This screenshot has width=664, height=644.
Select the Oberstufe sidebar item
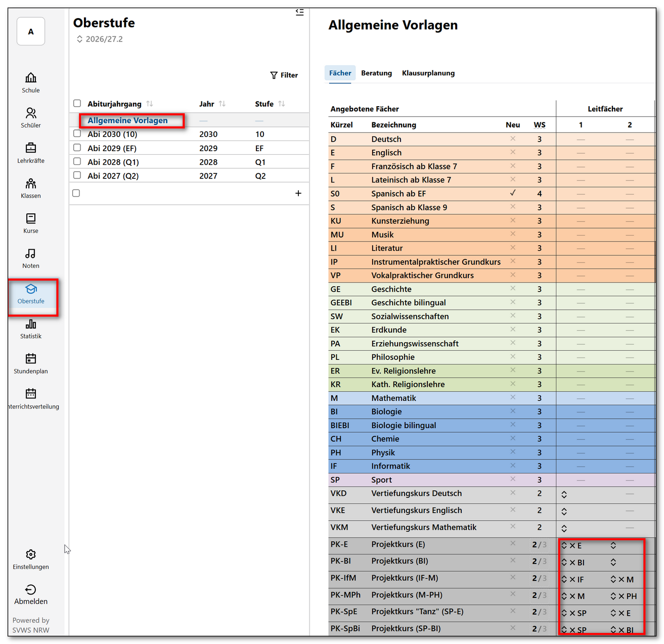[x=31, y=294]
